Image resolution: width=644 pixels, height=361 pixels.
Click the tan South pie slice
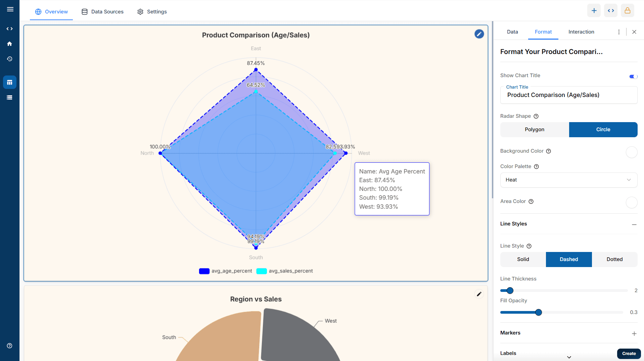225,339
